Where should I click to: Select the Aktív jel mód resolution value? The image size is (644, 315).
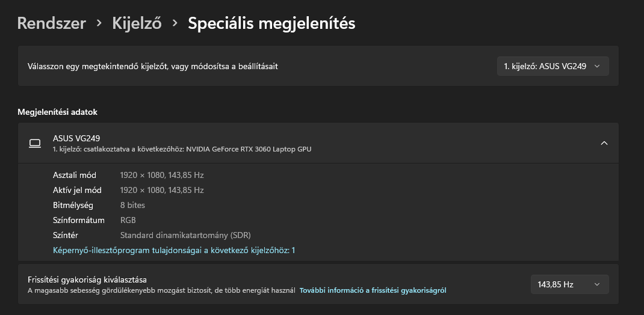tap(162, 191)
